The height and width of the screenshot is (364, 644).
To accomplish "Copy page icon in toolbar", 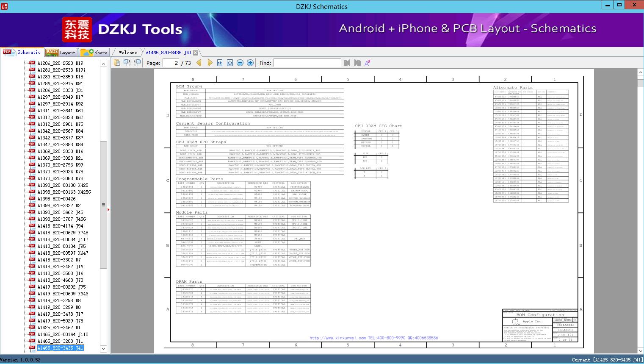I will click(117, 63).
